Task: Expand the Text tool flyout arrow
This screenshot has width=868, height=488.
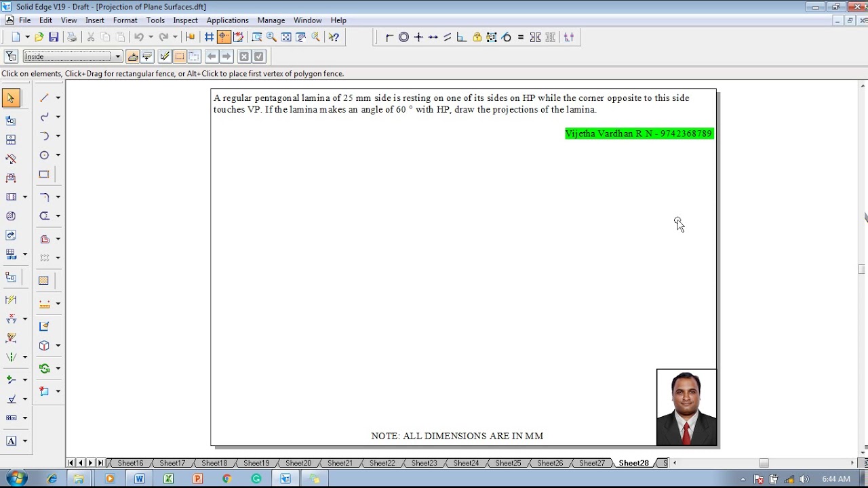Action: tap(25, 441)
